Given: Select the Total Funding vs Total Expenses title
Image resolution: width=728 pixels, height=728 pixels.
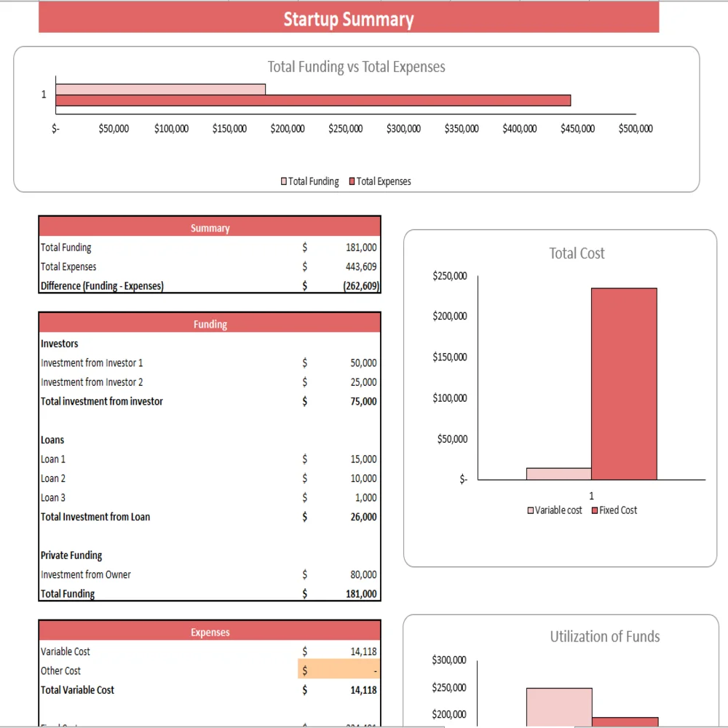Looking at the screenshot, I should click(356, 67).
